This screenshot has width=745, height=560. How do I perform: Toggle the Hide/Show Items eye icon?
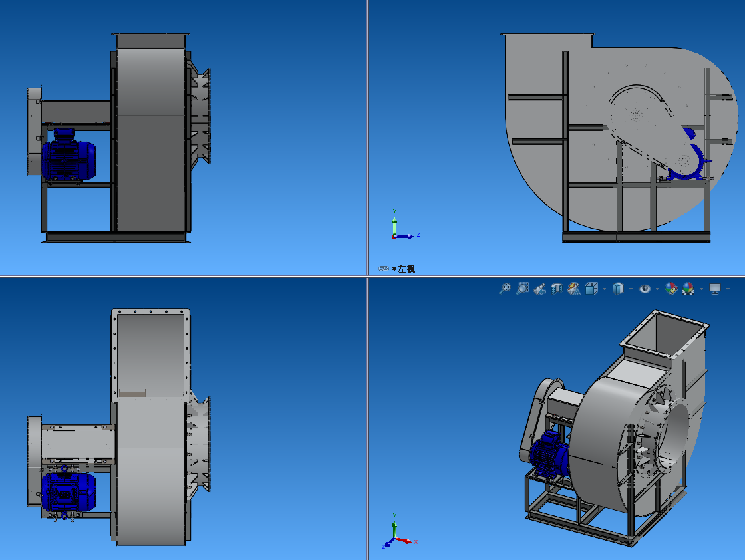coord(644,289)
